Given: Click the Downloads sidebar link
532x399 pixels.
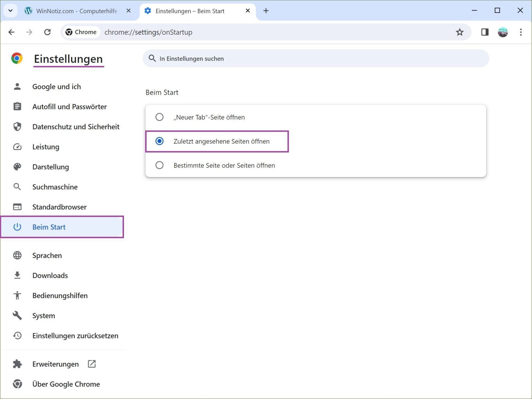Looking at the screenshot, I should pyautogui.click(x=50, y=275).
